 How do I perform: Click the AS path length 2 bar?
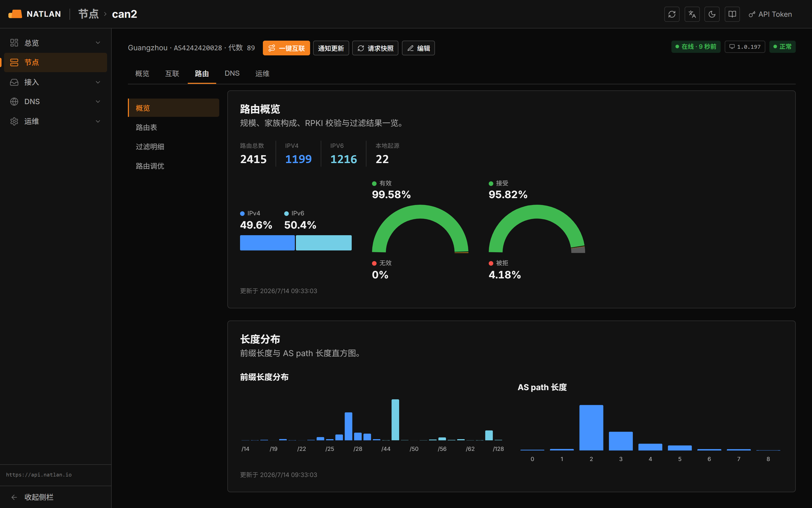[x=591, y=428]
